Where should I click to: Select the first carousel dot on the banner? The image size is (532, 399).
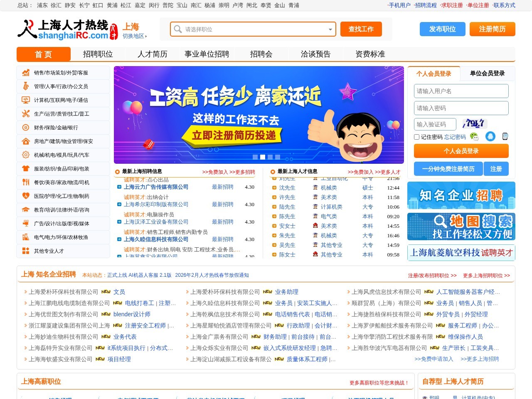pos(255,157)
